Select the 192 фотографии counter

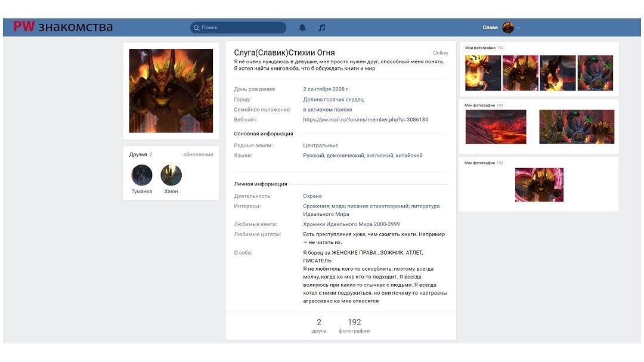(x=354, y=326)
